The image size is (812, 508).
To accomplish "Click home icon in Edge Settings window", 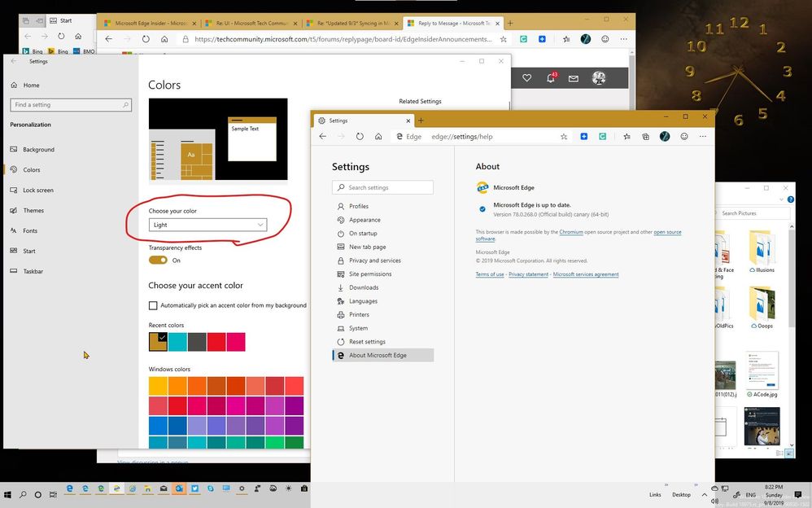I will point(378,136).
